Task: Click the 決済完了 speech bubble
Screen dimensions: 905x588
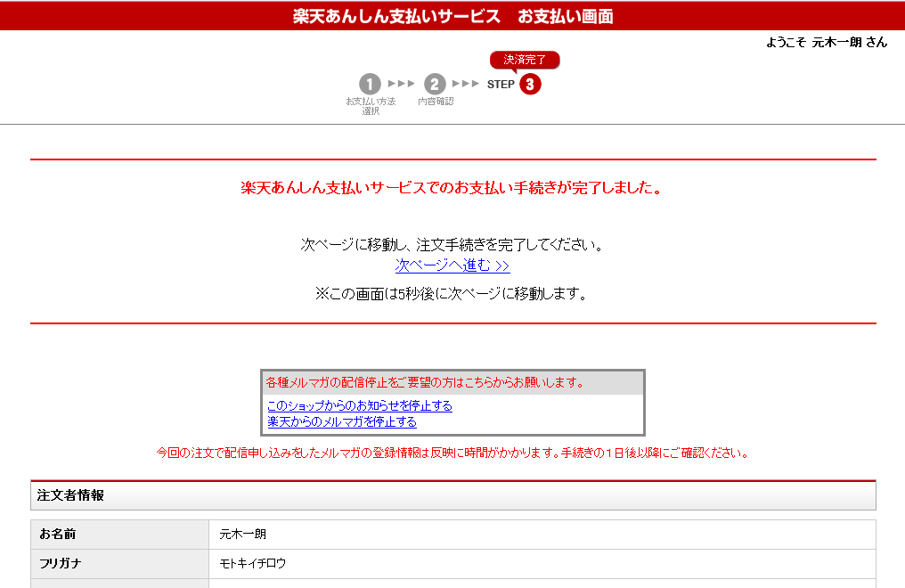Action: [x=524, y=60]
